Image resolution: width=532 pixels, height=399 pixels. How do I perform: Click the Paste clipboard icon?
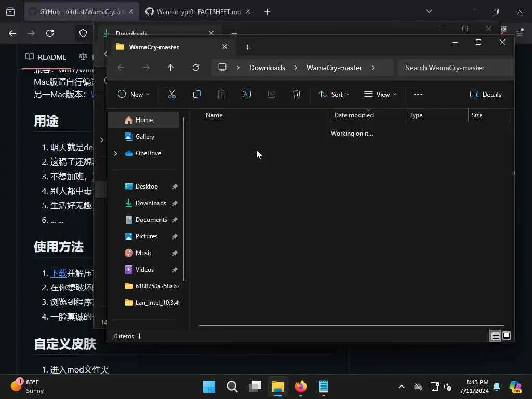[x=221, y=95]
